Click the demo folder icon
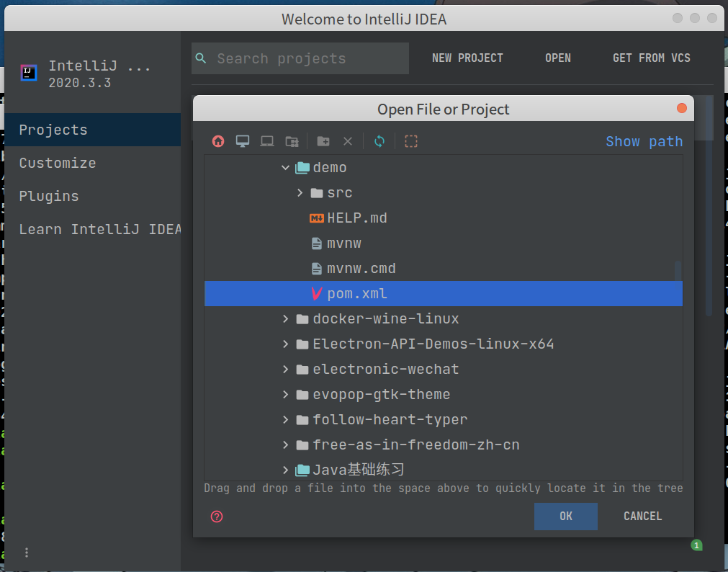 click(x=302, y=168)
